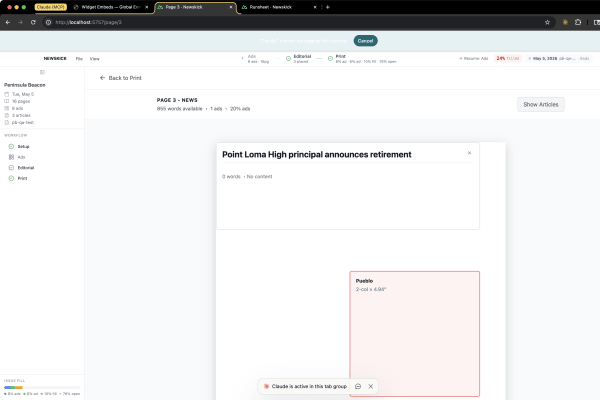Click the red 24% fill badge
This screenshot has width=600, height=400.
coord(508,59)
